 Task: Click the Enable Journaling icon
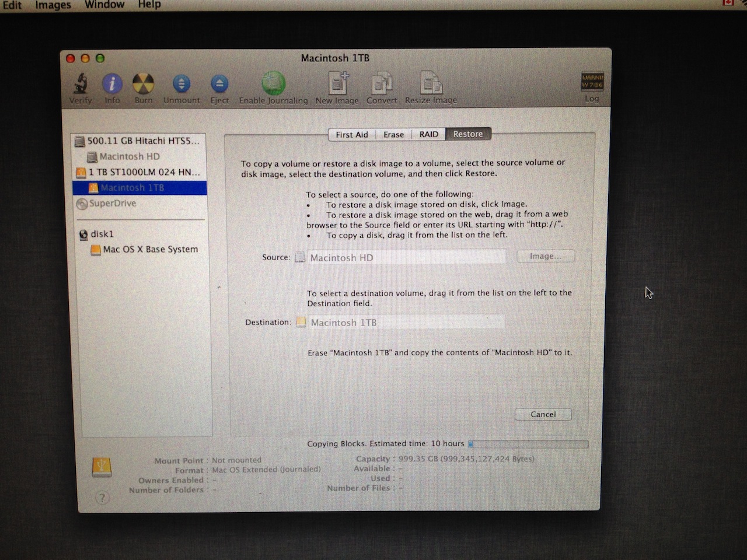[x=273, y=83]
